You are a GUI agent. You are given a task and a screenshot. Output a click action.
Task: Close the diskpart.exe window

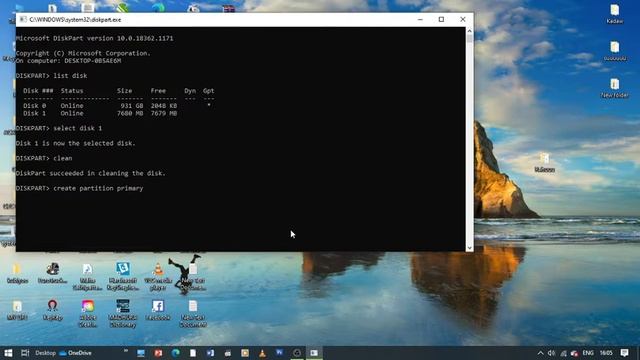(462, 20)
